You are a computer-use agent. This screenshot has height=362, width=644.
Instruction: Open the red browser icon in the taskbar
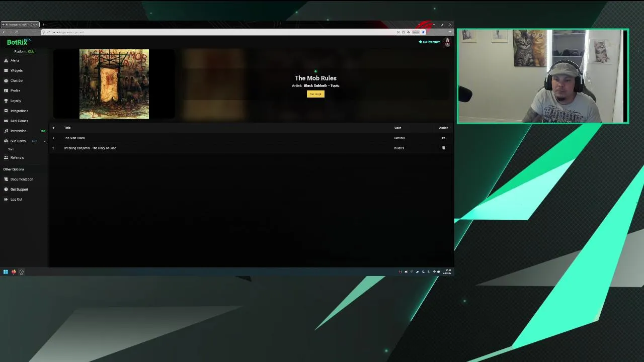coord(14,272)
